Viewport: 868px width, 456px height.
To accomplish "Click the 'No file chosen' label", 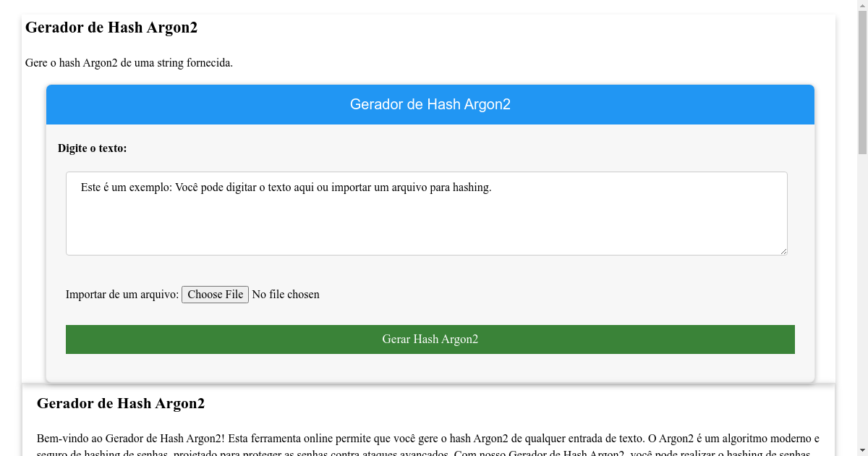I will click(286, 294).
